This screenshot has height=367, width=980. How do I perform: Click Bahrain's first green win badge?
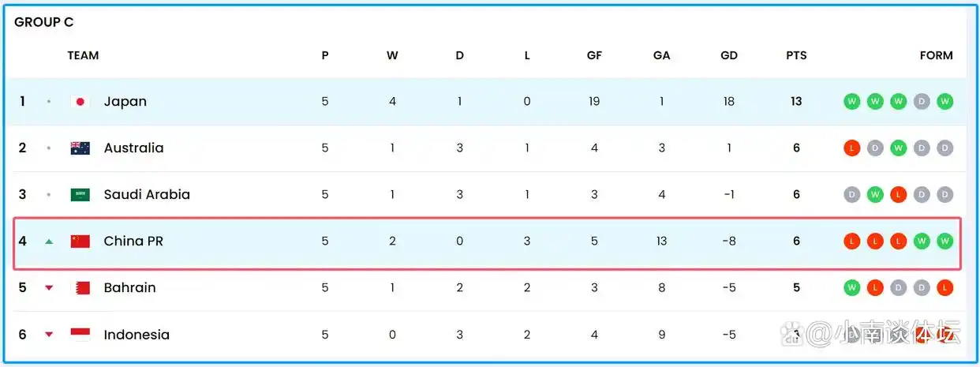click(851, 287)
